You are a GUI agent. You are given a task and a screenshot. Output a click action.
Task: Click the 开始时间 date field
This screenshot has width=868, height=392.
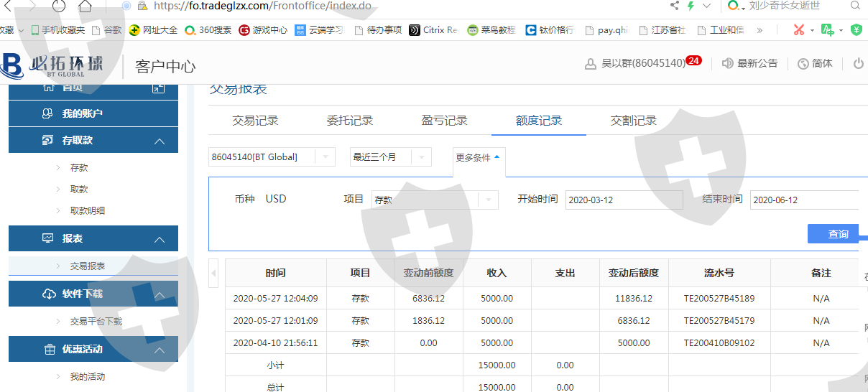click(x=623, y=200)
